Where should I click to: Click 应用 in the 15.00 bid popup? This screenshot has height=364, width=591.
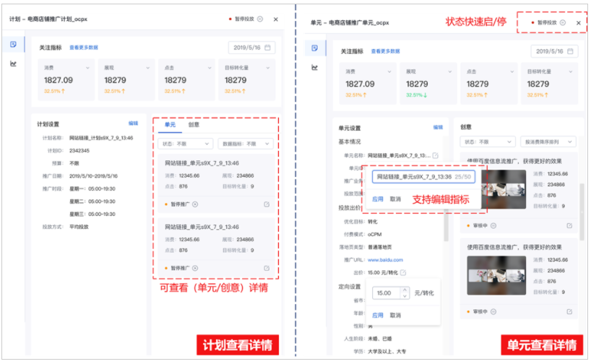coord(378,316)
